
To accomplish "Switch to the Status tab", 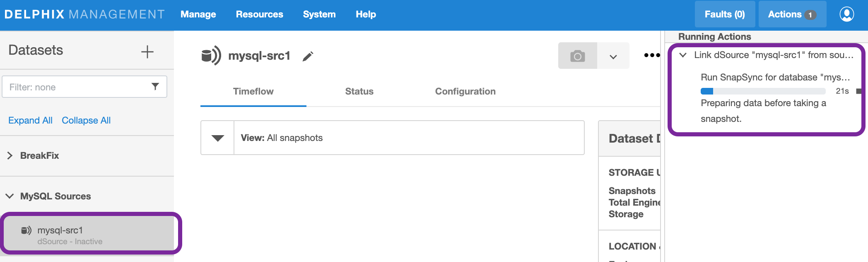I will pyautogui.click(x=359, y=91).
